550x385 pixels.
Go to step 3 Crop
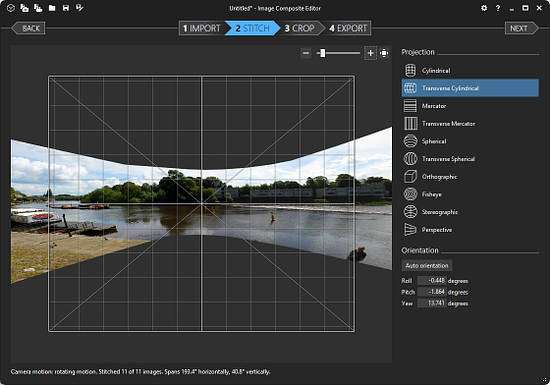click(300, 28)
